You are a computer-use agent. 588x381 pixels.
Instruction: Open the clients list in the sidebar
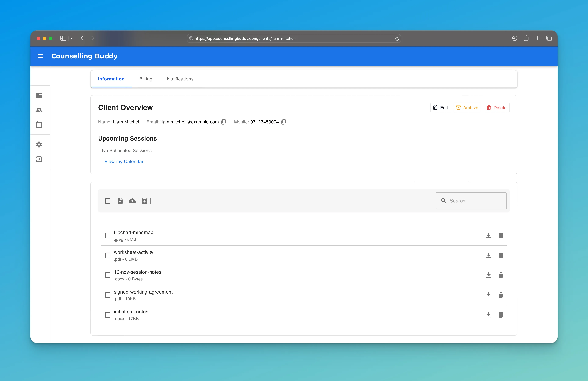39,110
